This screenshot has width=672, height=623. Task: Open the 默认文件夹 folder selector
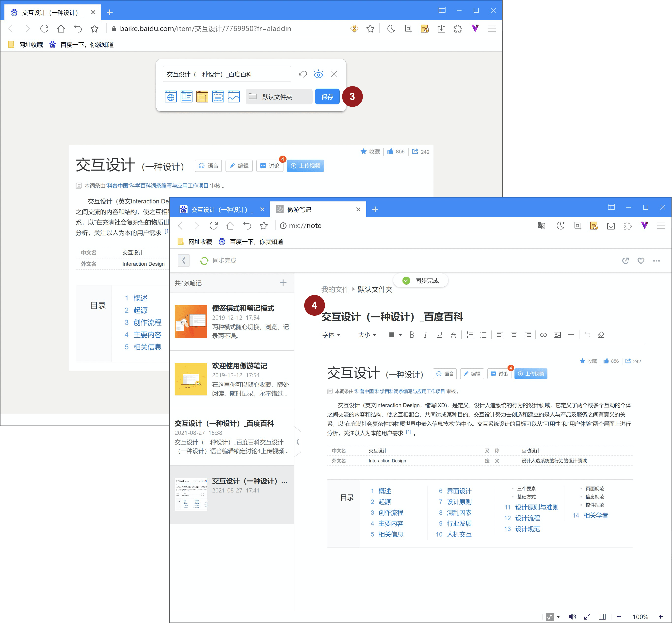279,97
